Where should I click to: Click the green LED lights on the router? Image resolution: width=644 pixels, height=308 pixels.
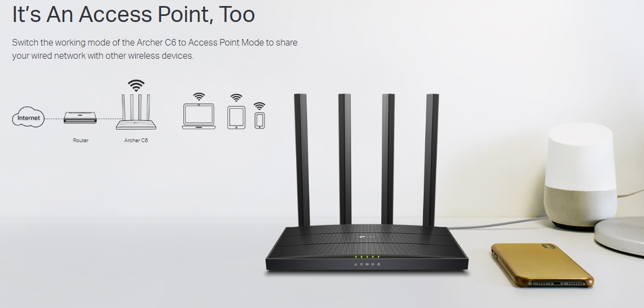click(x=367, y=257)
